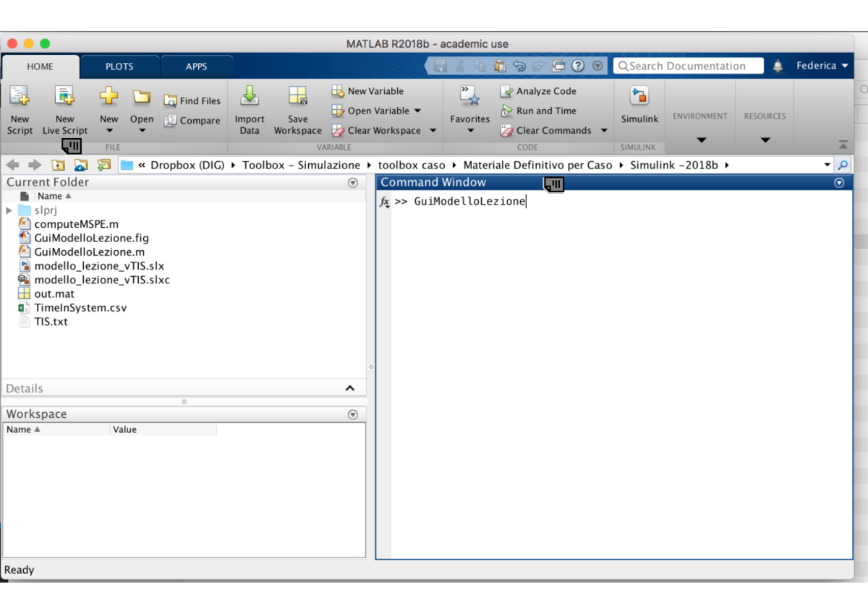Collapse the Details panel chevron
The width and height of the screenshot is (868, 613).
coord(351,388)
